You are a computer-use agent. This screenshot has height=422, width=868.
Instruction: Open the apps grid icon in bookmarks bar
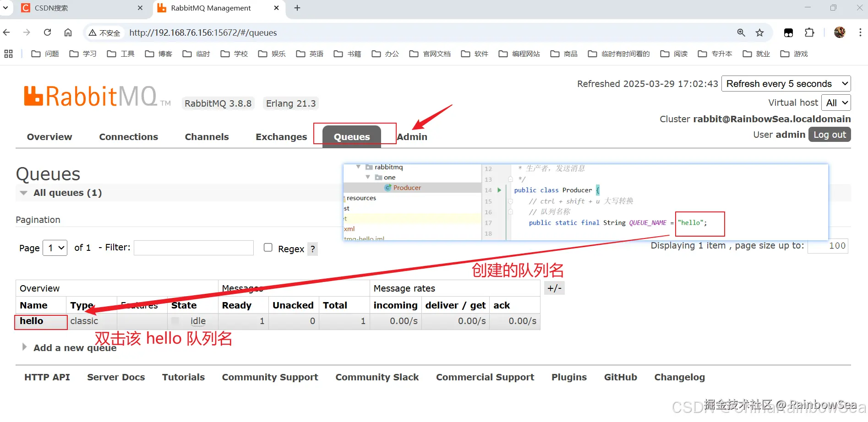click(x=8, y=54)
